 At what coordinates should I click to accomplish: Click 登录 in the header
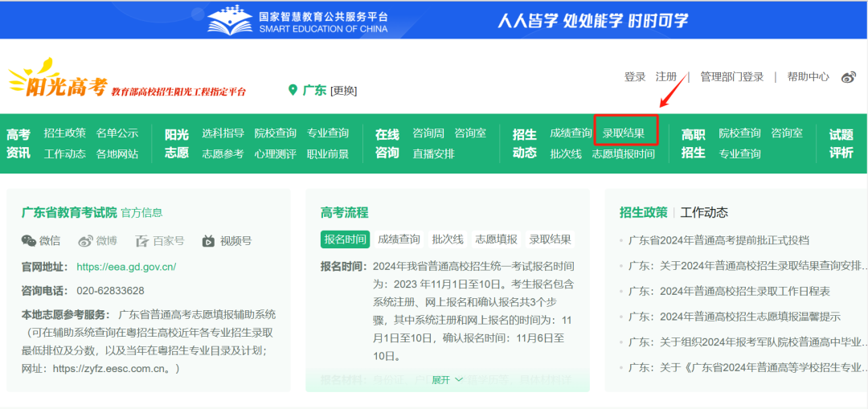635,77
